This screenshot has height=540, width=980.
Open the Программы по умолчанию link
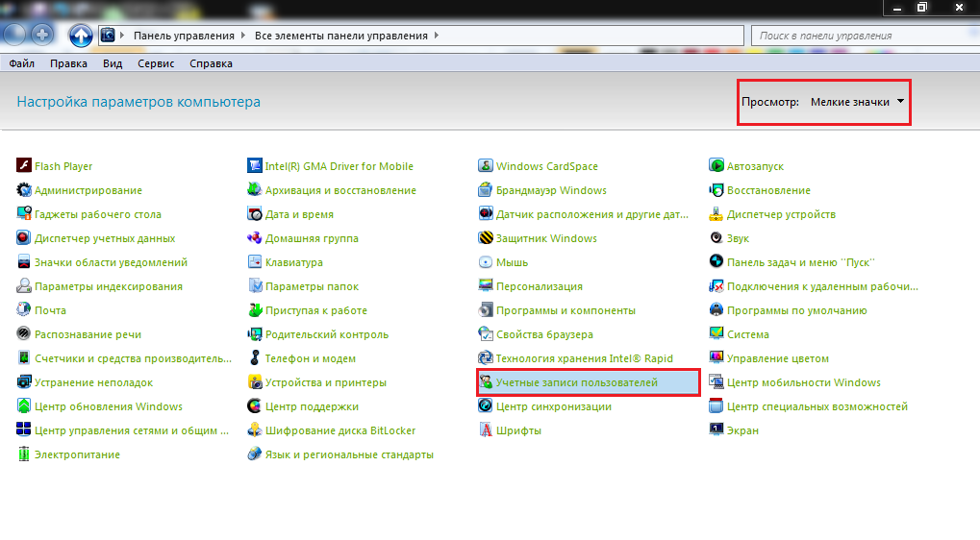click(x=797, y=309)
